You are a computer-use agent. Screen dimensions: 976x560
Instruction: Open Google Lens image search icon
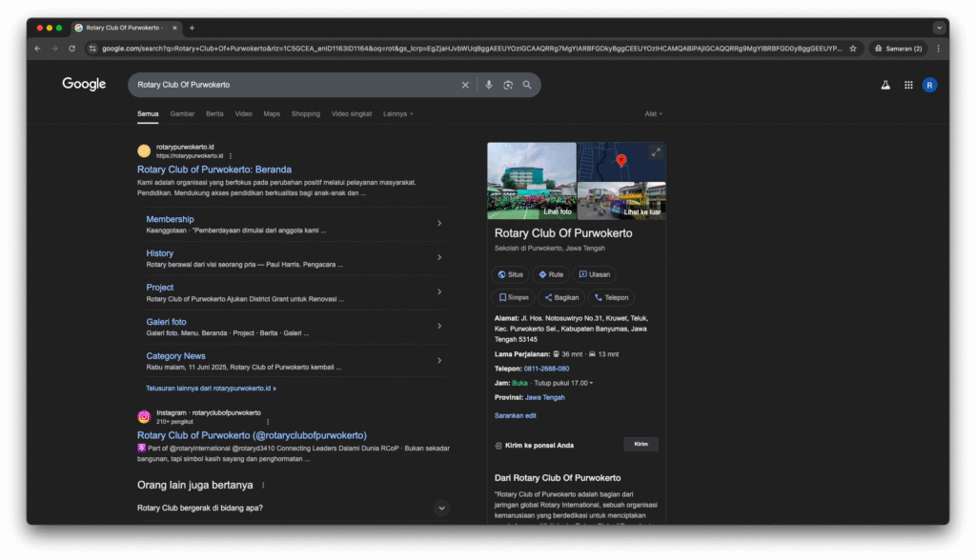(x=508, y=85)
